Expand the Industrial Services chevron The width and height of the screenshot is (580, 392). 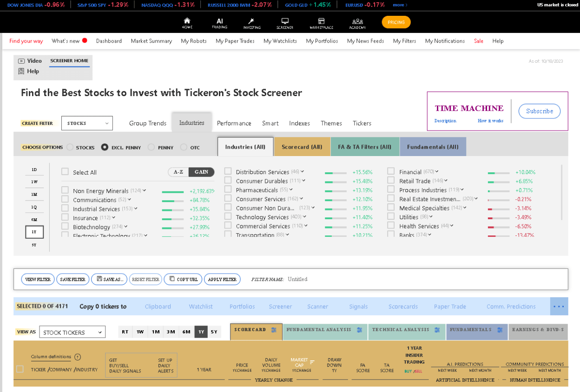point(136,209)
